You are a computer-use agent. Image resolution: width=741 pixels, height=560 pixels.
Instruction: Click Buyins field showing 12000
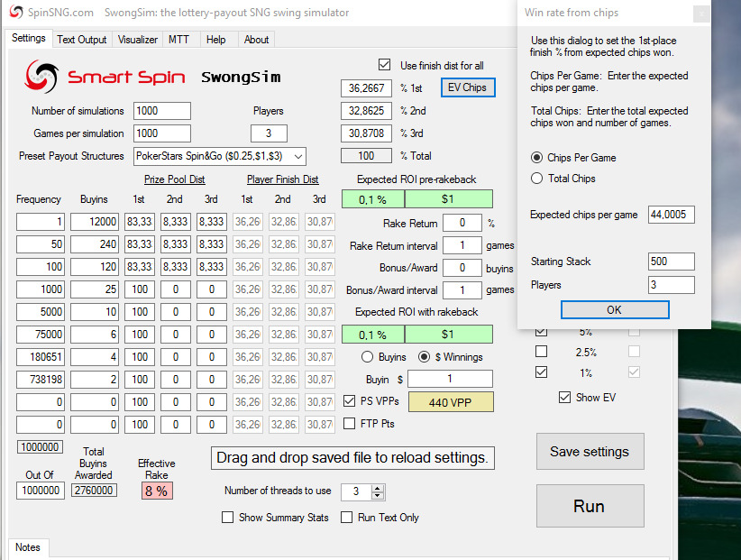(95, 222)
